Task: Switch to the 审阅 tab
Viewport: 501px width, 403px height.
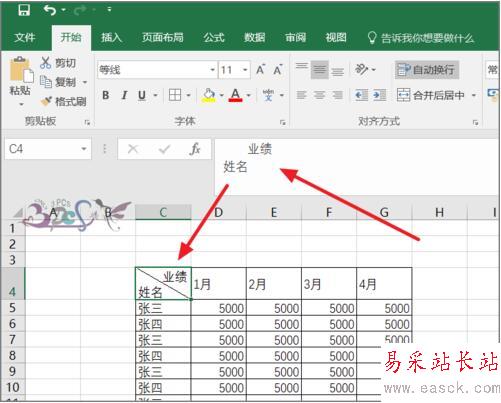Action: pyautogui.click(x=295, y=37)
